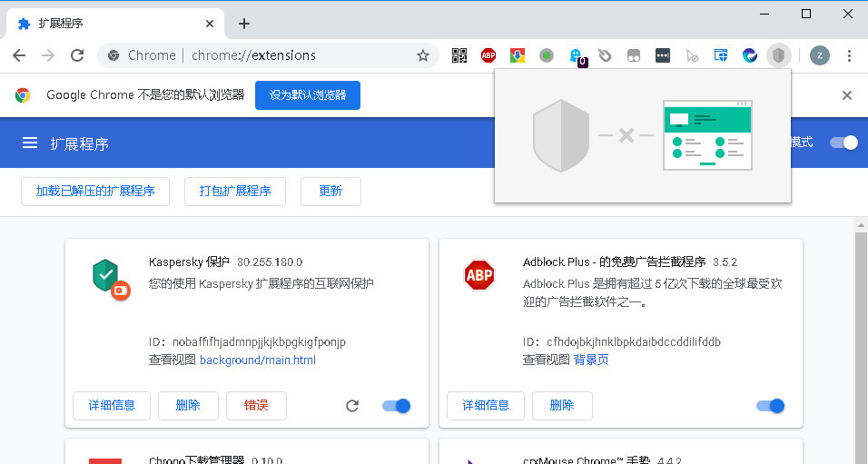Close the 扩展程序 tab
868x464 pixels.
click(x=210, y=24)
